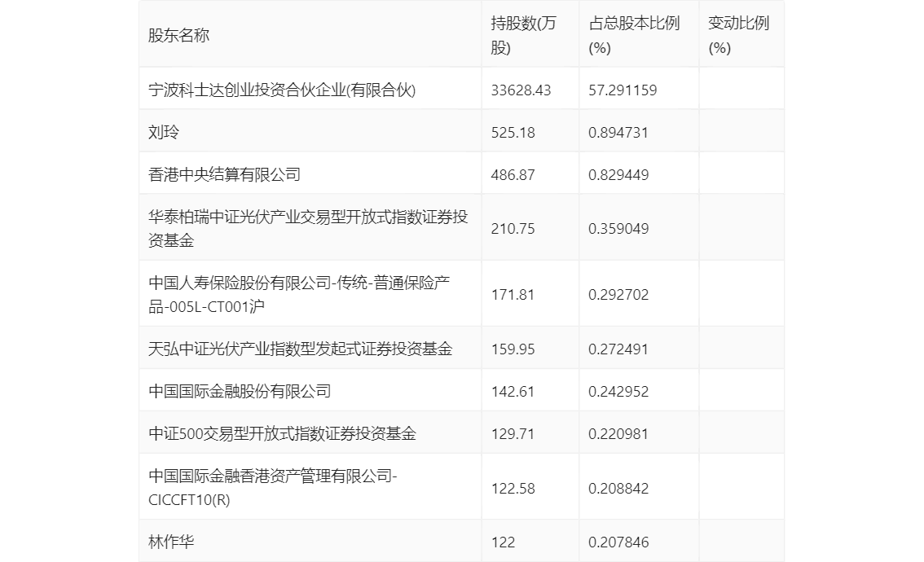Select shareholder 华泰柏瑞中证光伏产业交易型开放式指数证券投资基金
This screenshot has width=924, height=562.
308,229
